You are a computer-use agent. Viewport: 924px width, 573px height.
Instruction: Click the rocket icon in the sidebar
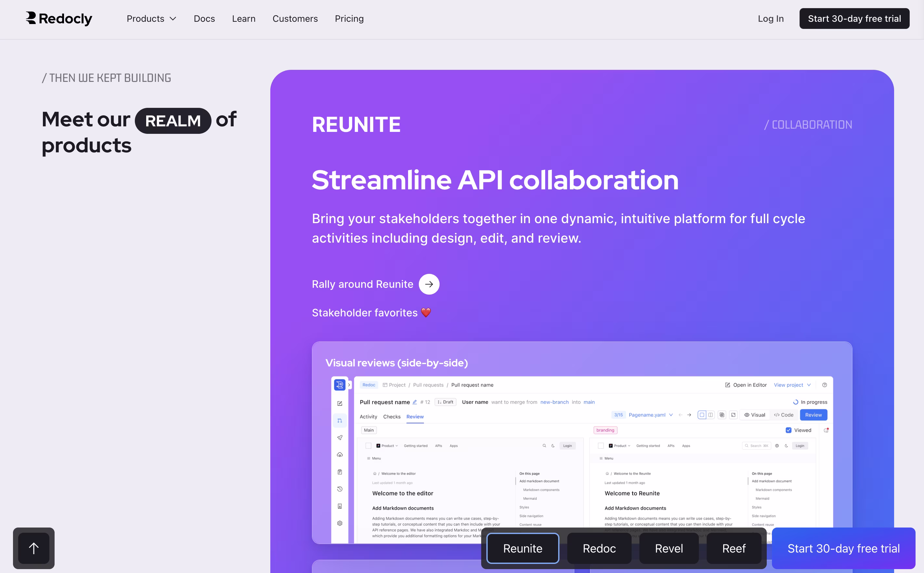pyautogui.click(x=340, y=438)
